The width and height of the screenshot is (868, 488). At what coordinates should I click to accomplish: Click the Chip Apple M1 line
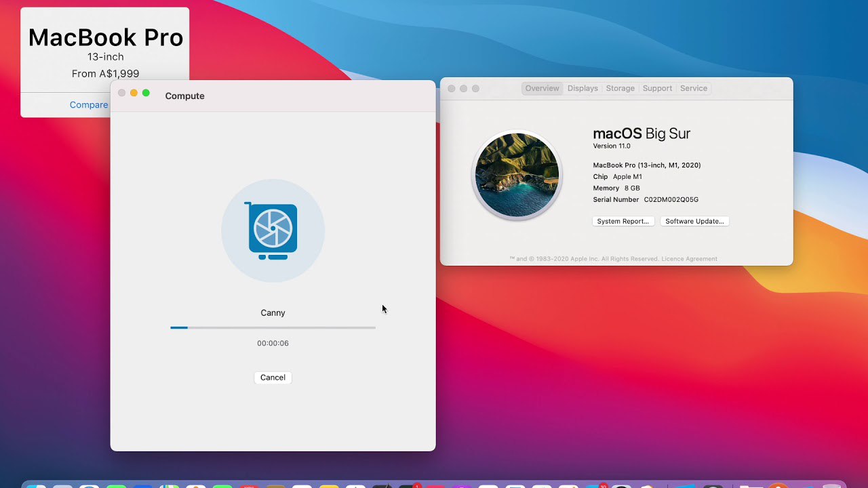pos(617,177)
